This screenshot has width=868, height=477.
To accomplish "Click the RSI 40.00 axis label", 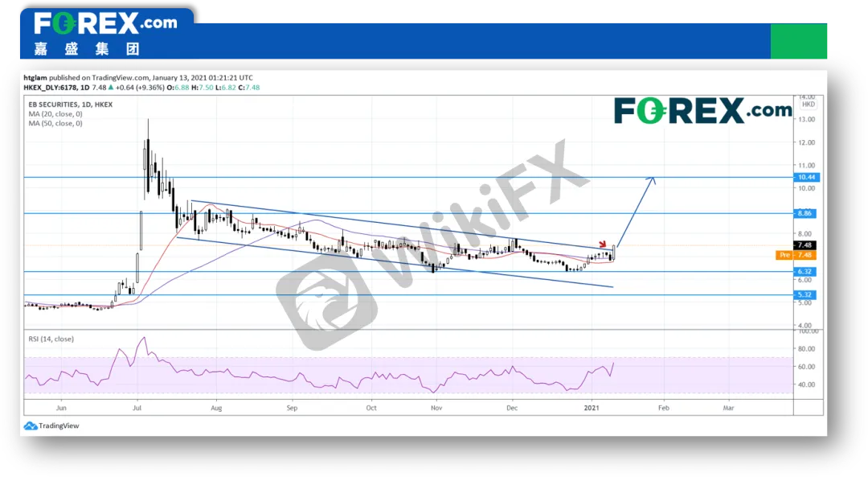I will point(807,384).
